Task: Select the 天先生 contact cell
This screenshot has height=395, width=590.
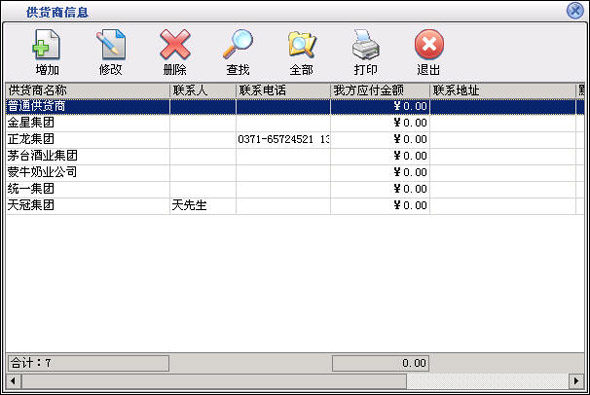Action: (x=203, y=205)
